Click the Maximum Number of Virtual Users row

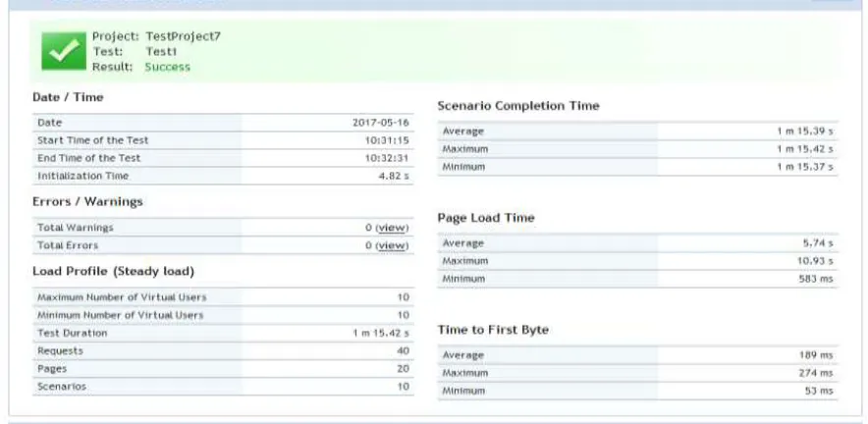[x=223, y=297]
